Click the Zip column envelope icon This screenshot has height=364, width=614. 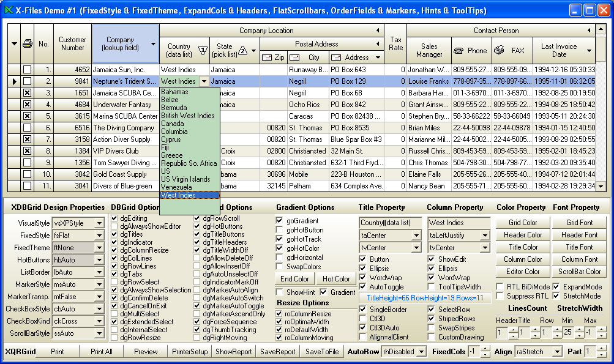pos(266,58)
